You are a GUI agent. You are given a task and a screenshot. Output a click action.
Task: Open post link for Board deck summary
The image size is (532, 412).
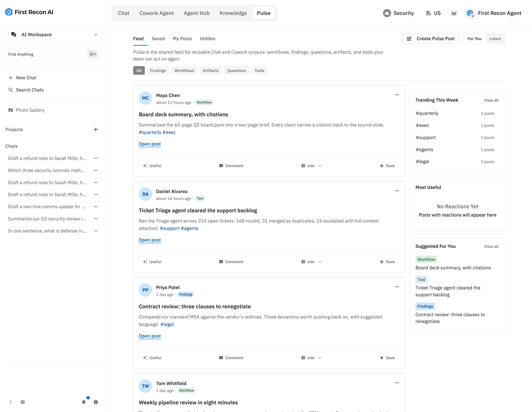tap(150, 144)
